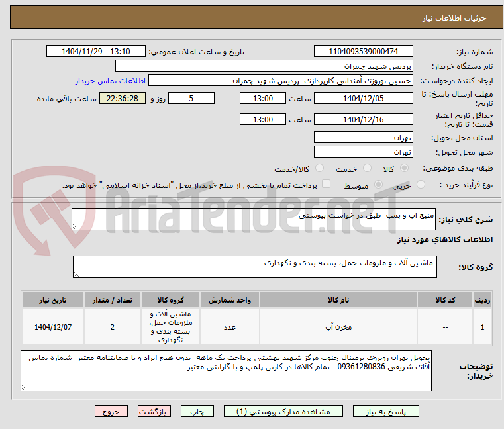Click the شماره نیاز field 1104093539000474
504x429 pixels.
pyautogui.click(x=363, y=51)
